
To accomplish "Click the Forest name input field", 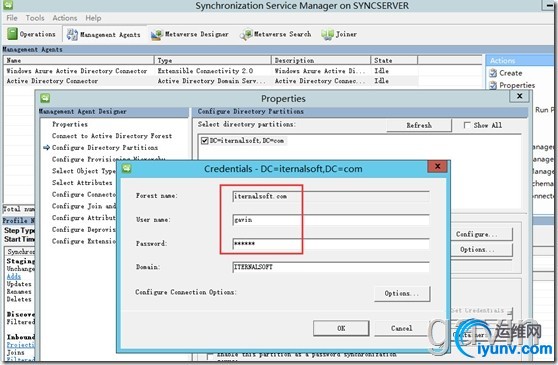I will 331,196.
